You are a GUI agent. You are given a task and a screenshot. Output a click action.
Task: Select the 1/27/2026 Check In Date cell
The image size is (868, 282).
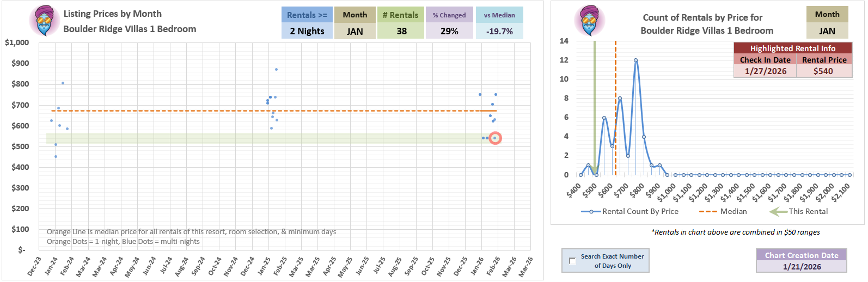point(765,71)
